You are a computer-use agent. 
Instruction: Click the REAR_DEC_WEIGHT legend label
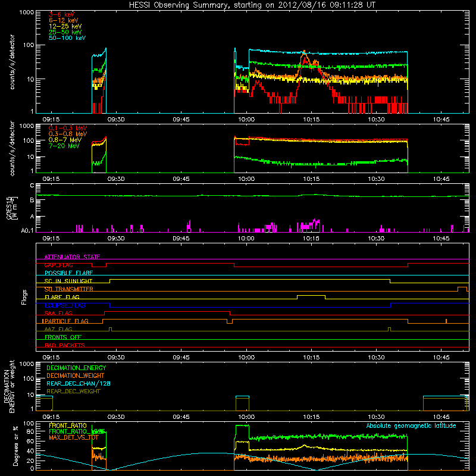pos(73,392)
